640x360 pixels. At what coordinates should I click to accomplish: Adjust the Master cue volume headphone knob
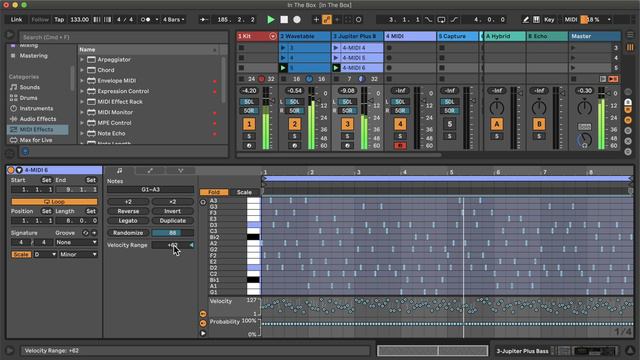(x=584, y=141)
